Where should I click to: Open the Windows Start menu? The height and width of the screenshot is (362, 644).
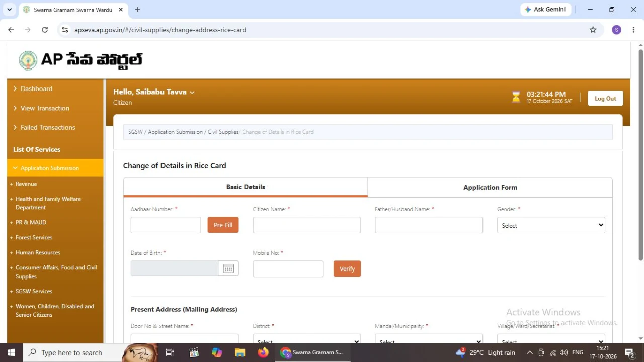click(11, 352)
